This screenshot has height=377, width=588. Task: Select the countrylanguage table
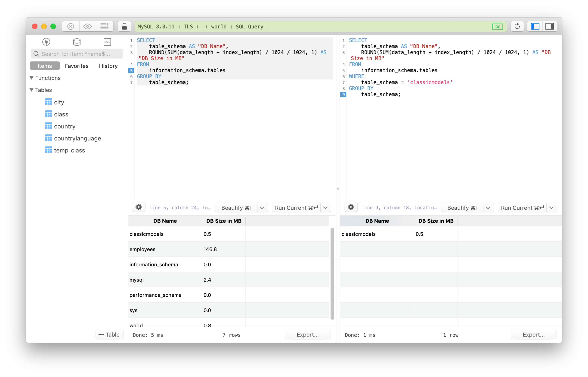(77, 138)
